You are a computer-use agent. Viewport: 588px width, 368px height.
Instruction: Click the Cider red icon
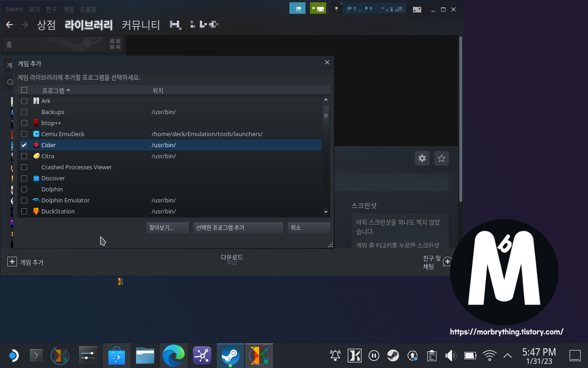pyautogui.click(x=36, y=145)
